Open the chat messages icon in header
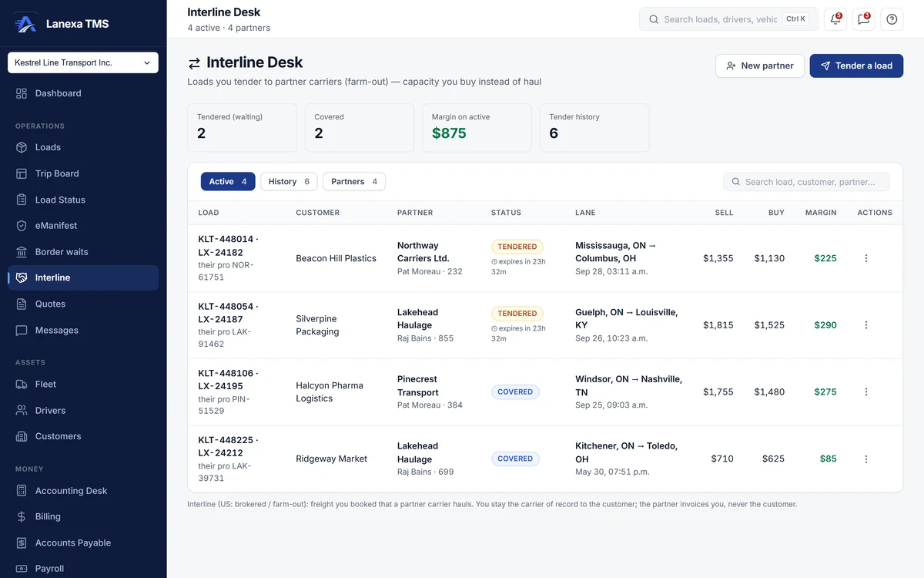The image size is (924, 578). 864,19
